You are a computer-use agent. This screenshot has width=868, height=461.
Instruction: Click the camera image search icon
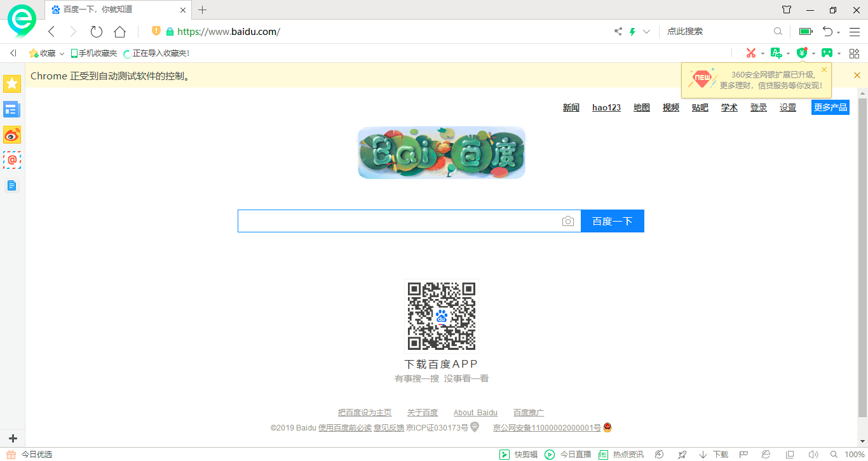tap(568, 221)
